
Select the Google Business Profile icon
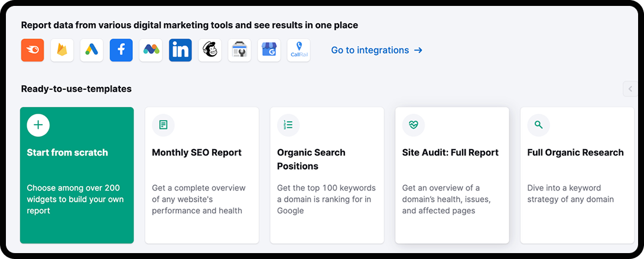[x=269, y=50]
